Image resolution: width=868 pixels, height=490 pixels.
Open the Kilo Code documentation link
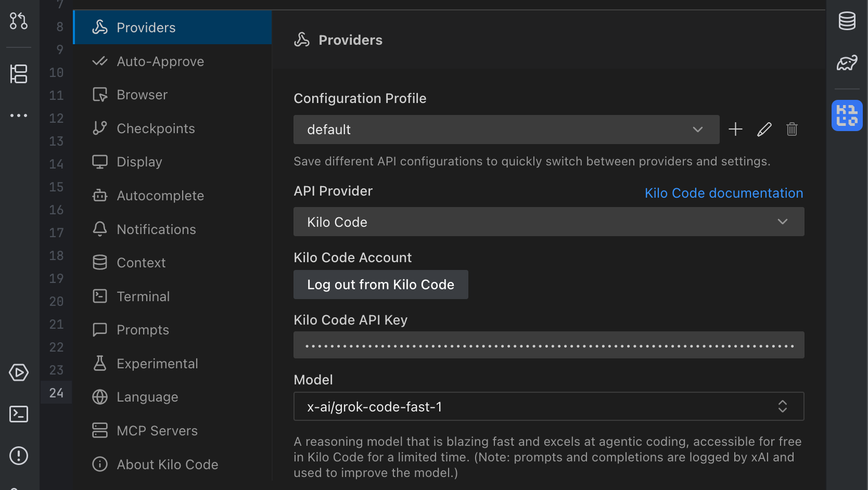724,193
